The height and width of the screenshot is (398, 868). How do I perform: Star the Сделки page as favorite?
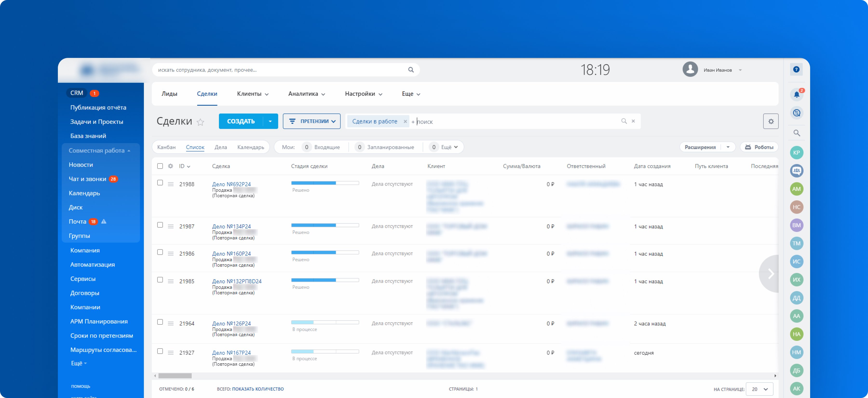coord(201,122)
